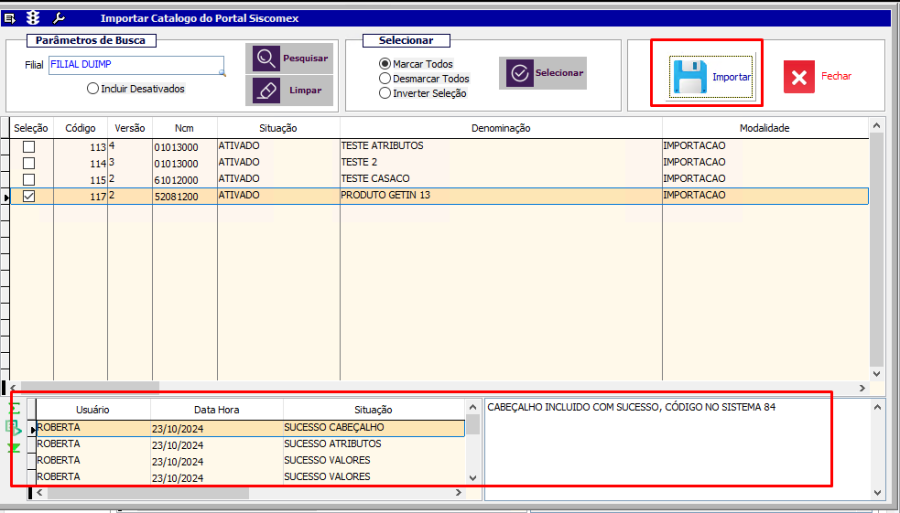Choose the Desmarcar Todos radio button
The width and height of the screenshot is (900, 513).
tap(385, 78)
